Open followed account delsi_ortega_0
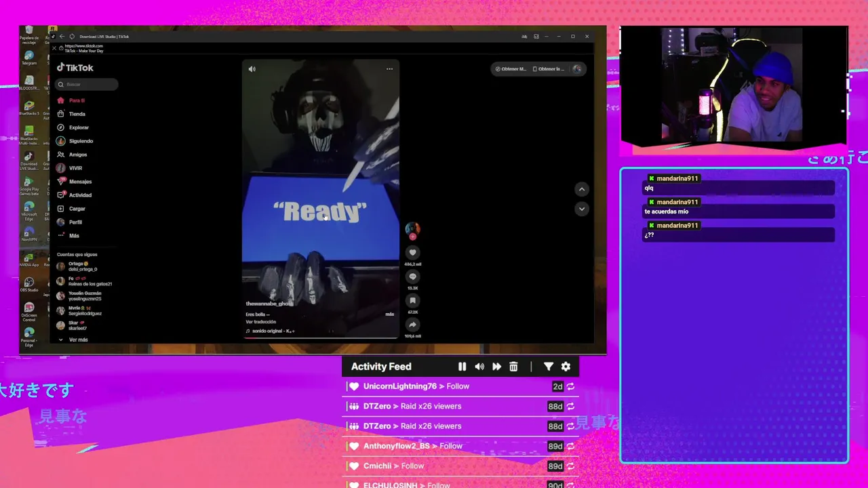 (x=77, y=266)
